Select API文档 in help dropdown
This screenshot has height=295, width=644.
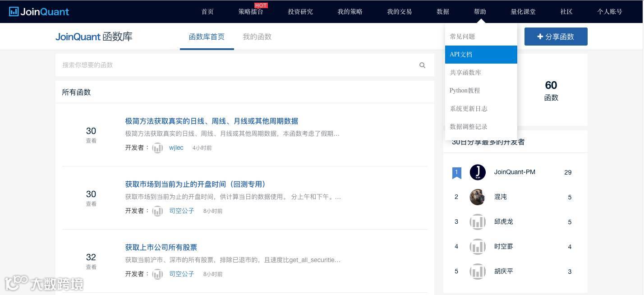point(481,55)
